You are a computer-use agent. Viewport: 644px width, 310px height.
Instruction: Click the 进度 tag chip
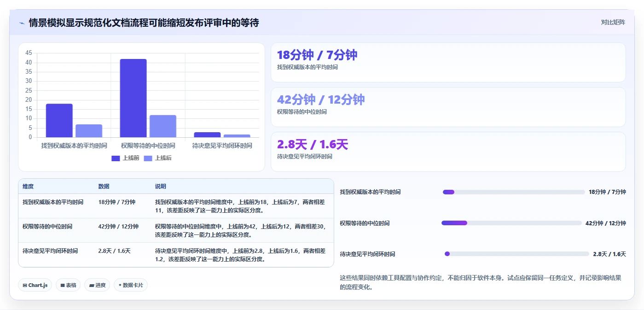coord(97,285)
